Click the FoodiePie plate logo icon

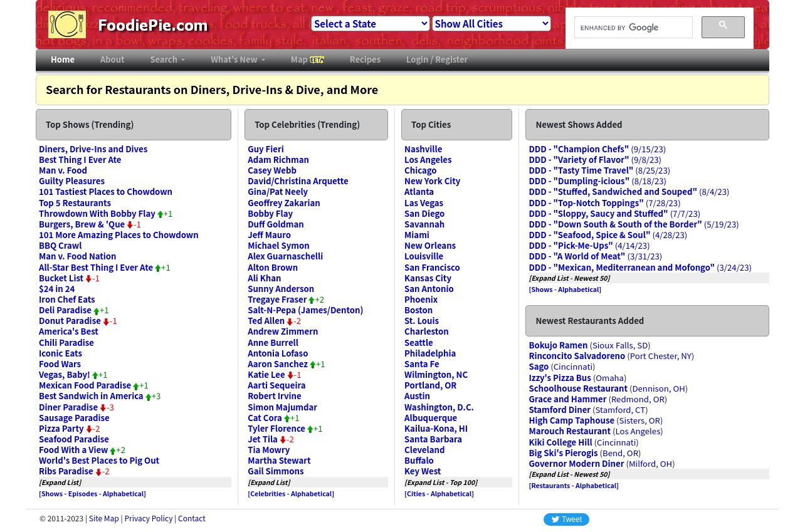click(x=67, y=25)
